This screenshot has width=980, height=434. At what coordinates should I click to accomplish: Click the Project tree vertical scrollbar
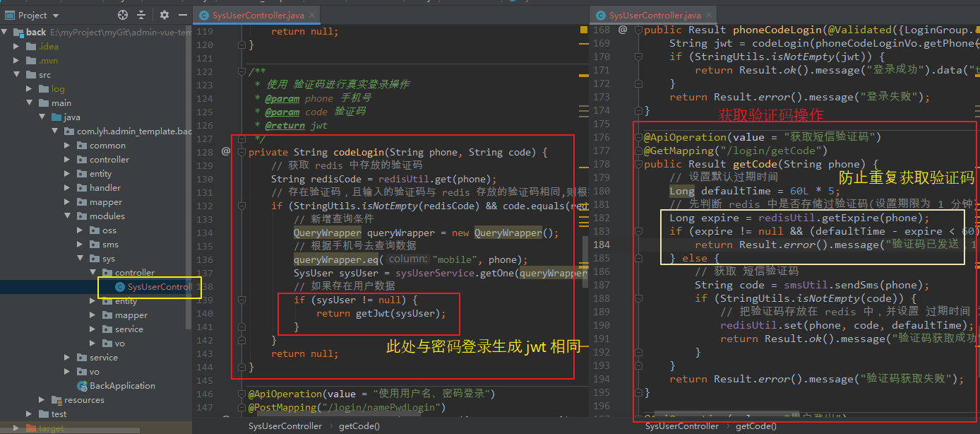189,177
